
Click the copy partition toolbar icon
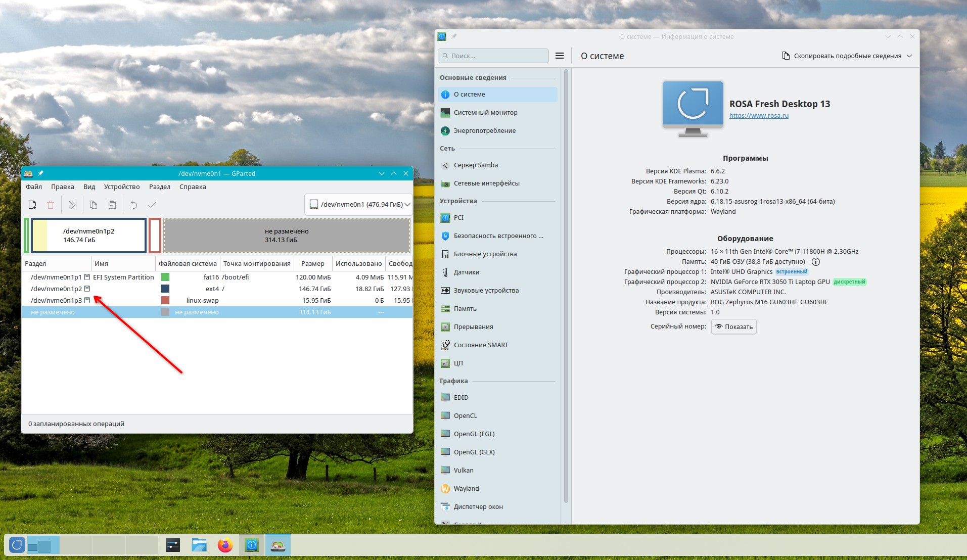coord(94,205)
